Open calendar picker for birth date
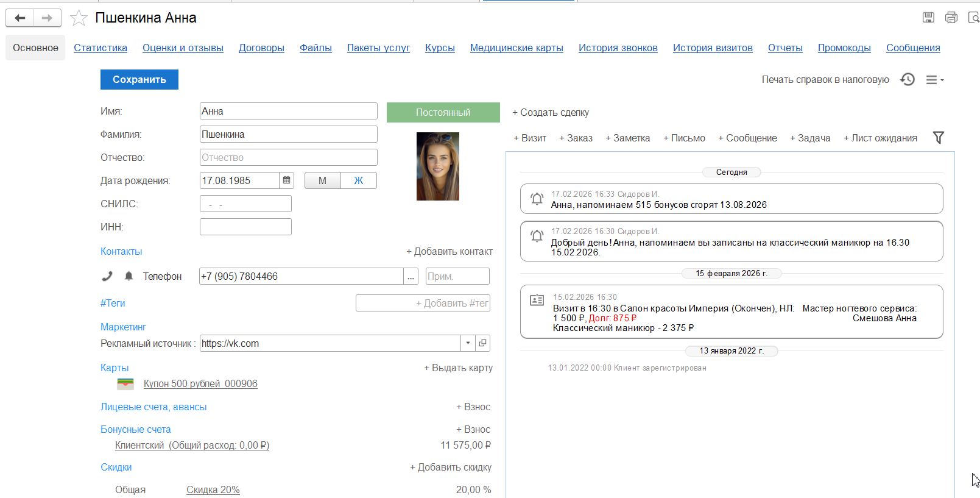Image resolution: width=980 pixels, height=498 pixels. [x=286, y=180]
